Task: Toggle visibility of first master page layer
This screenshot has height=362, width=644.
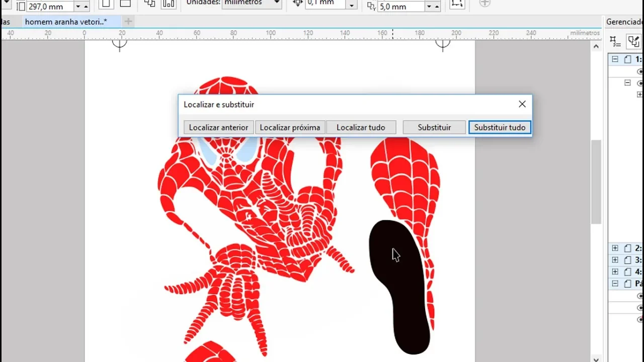Action: (x=640, y=296)
